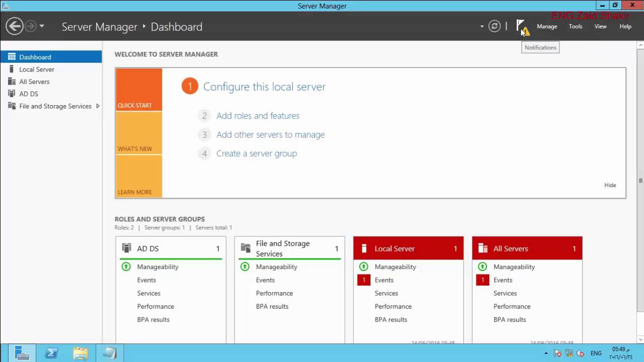The height and width of the screenshot is (362, 644).
Task: Click Create a server group link
Action: point(257,153)
